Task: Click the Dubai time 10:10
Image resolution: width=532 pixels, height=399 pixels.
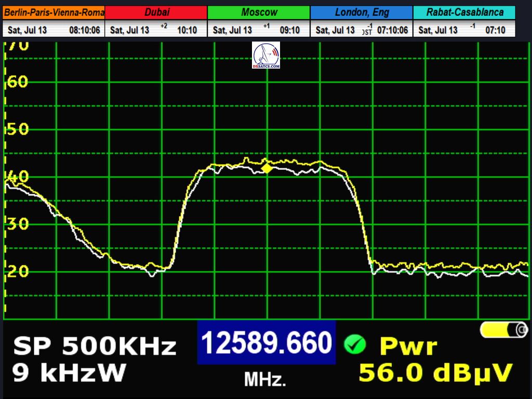Action: 187,30
